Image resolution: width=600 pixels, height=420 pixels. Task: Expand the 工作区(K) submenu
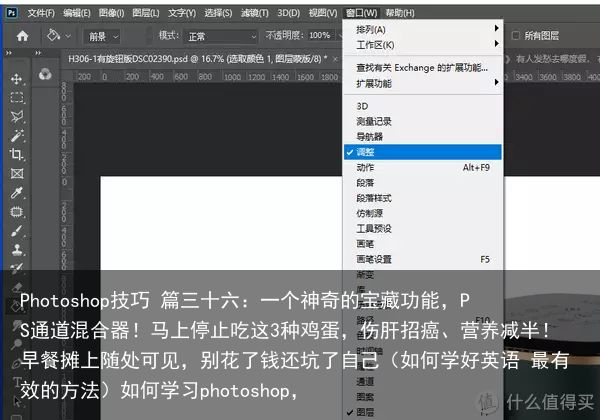422,44
